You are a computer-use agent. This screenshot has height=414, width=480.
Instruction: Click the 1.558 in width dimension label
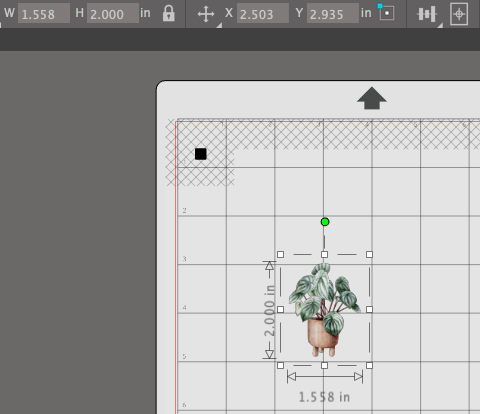[x=324, y=397]
